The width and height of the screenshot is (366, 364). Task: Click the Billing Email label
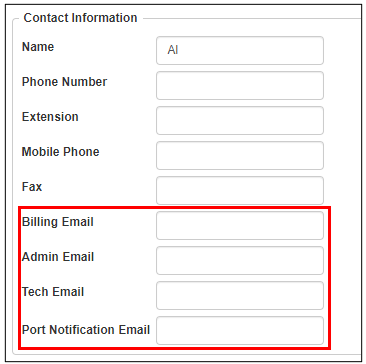pos(58,222)
